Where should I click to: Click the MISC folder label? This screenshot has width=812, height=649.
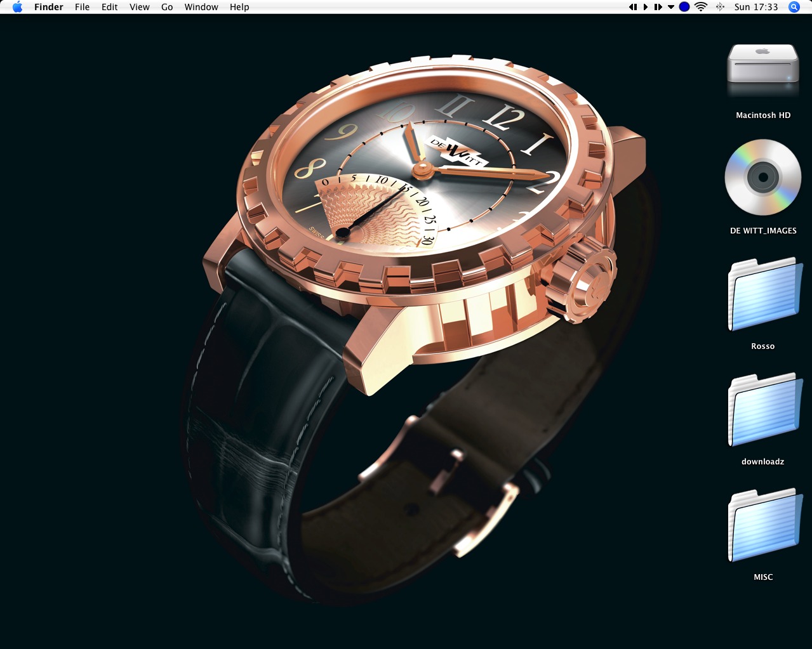763,577
